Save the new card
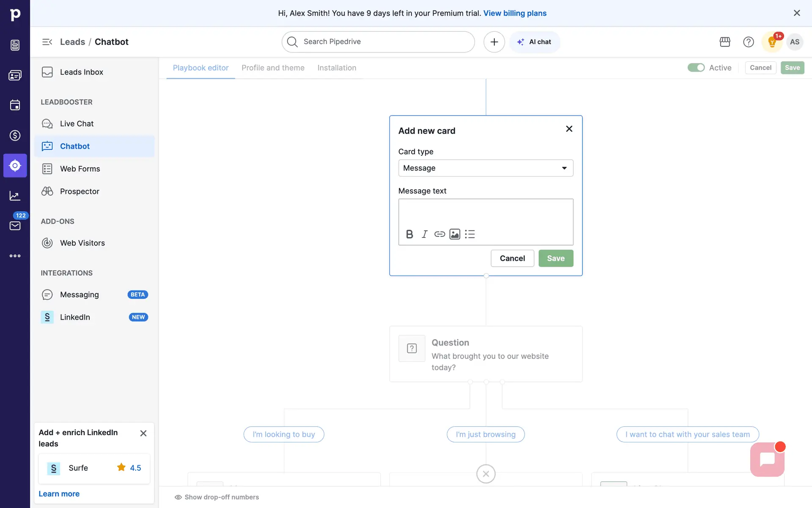 click(x=556, y=258)
